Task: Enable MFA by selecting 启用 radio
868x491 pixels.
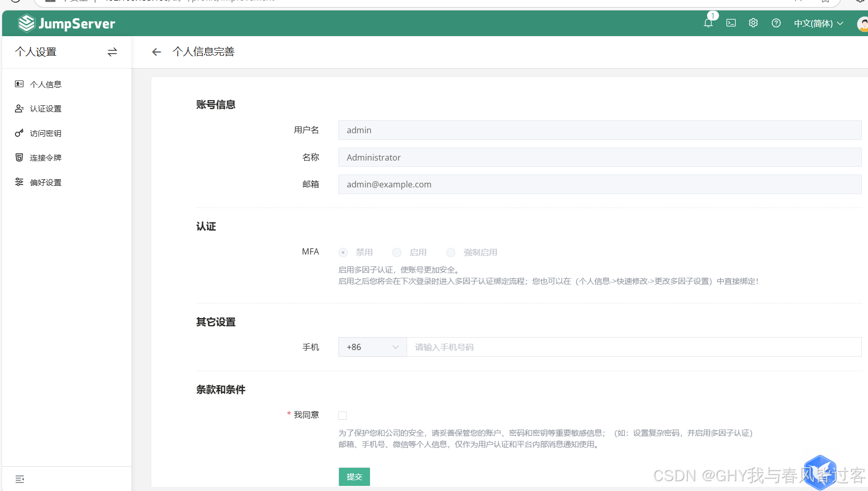Action: pyautogui.click(x=397, y=252)
